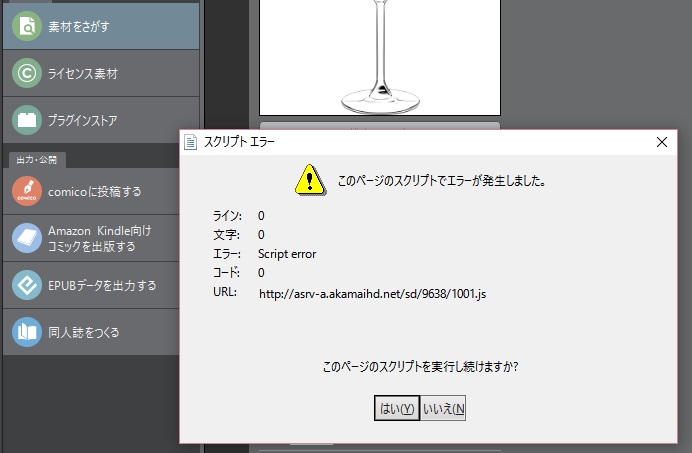Click the プラグインストア icon
The image size is (692, 453).
pos(27,120)
